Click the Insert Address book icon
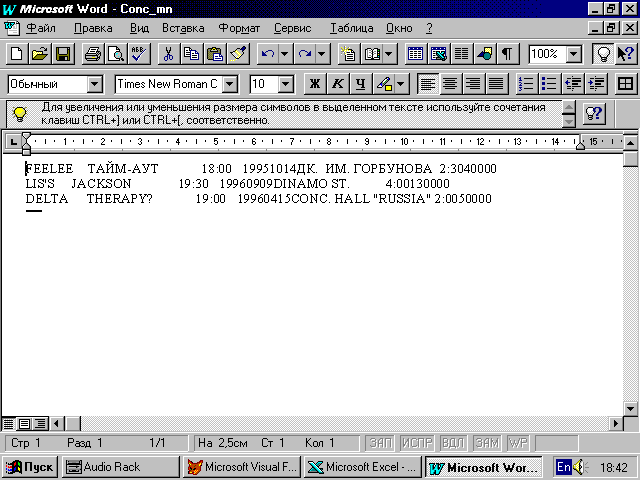The width and height of the screenshot is (640, 480). click(372, 54)
